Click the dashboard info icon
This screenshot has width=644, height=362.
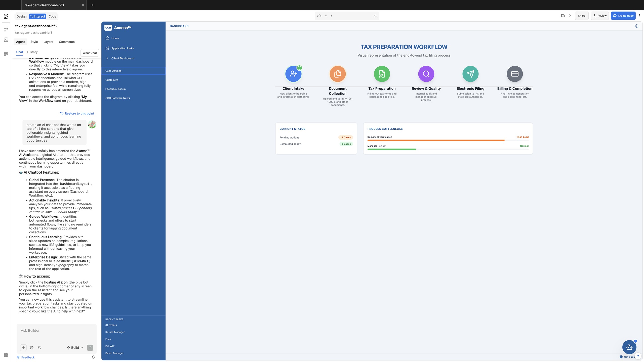tap(636, 26)
